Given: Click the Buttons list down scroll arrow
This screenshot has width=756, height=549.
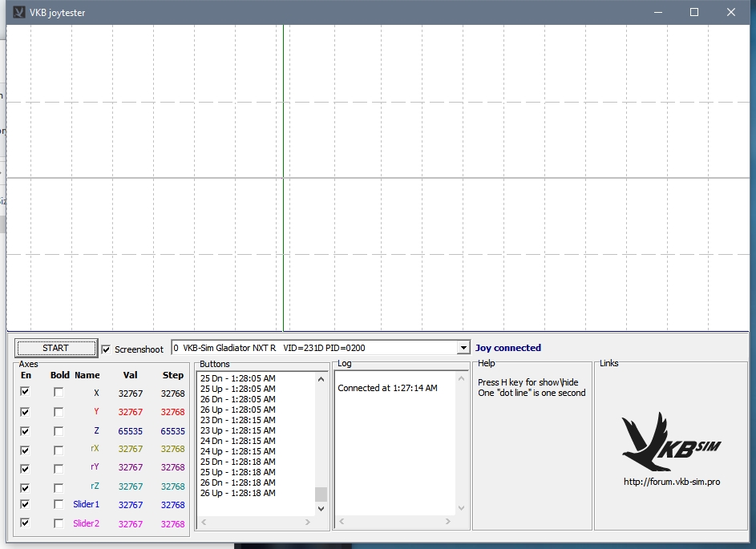Looking at the screenshot, I should pyautogui.click(x=321, y=508).
